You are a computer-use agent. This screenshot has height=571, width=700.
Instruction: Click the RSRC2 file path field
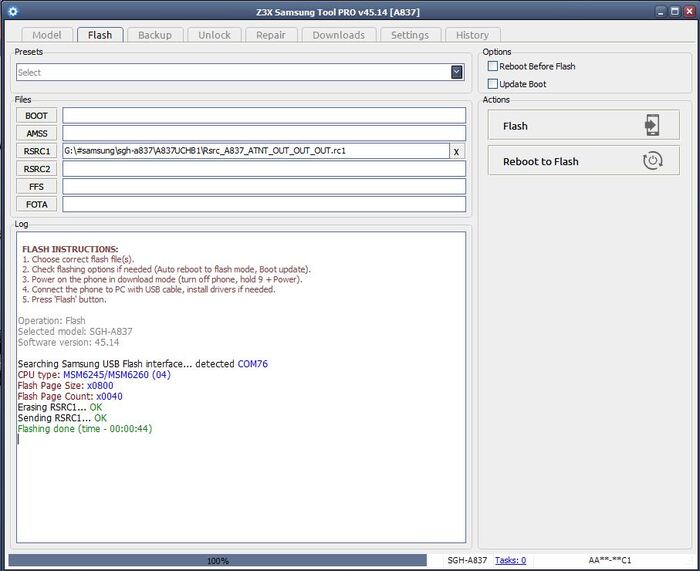point(264,169)
